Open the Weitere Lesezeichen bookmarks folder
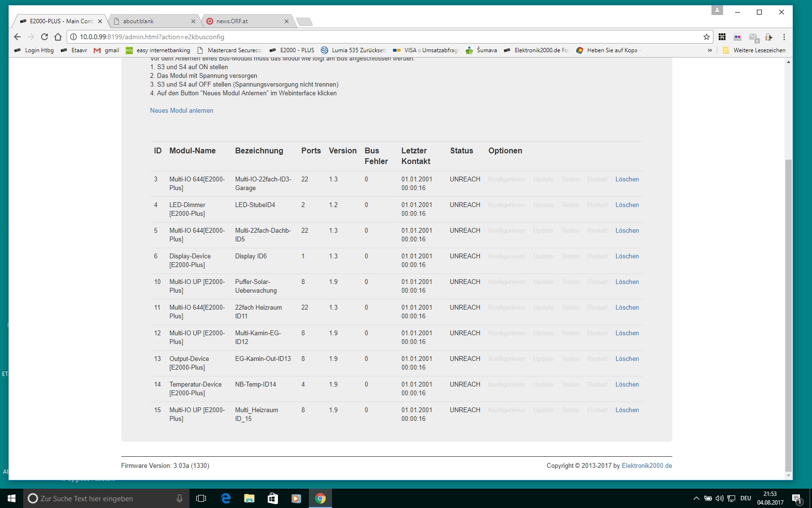 pos(754,50)
